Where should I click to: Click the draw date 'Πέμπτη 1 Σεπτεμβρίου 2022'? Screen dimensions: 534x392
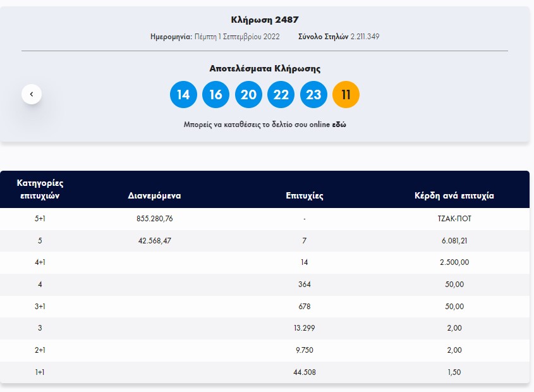[x=237, y=37]
